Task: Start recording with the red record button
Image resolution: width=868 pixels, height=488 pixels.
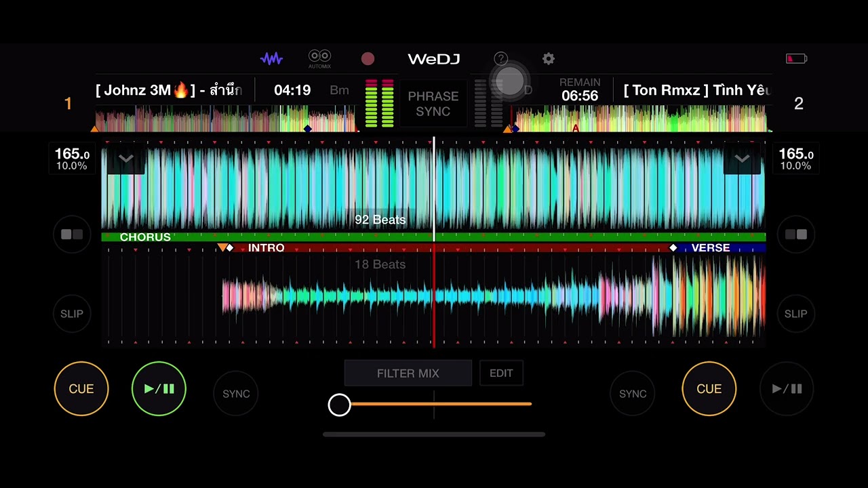Action: pyautogui.click(x=368, y=59)
